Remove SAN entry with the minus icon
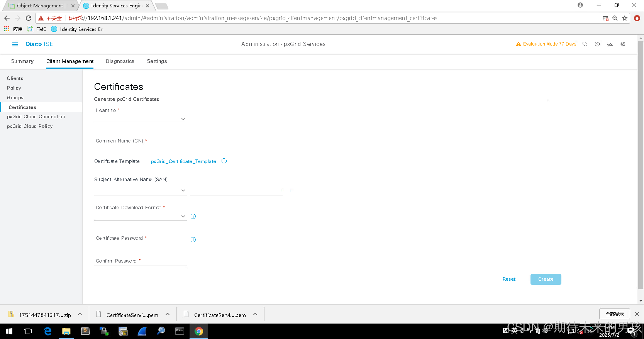644x339 pixels. tap(283, 191)
